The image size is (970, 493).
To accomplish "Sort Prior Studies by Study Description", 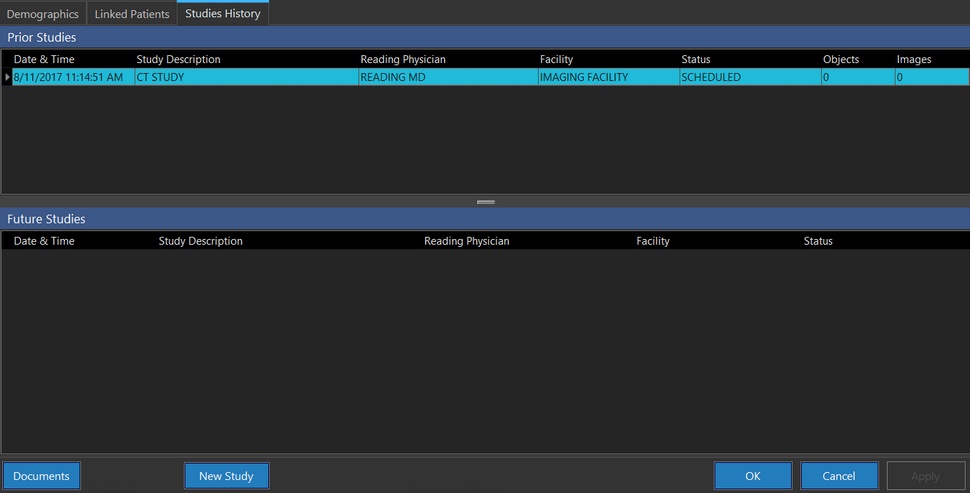I will pos(178,60).
